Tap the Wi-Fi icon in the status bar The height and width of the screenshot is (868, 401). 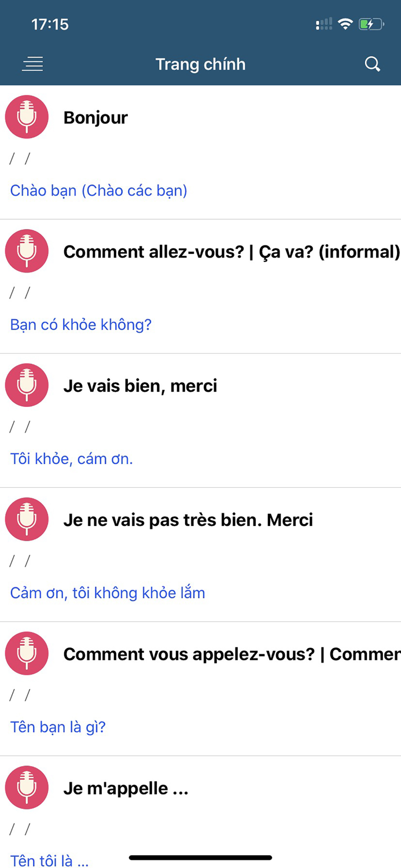click(x=345, y=24)
